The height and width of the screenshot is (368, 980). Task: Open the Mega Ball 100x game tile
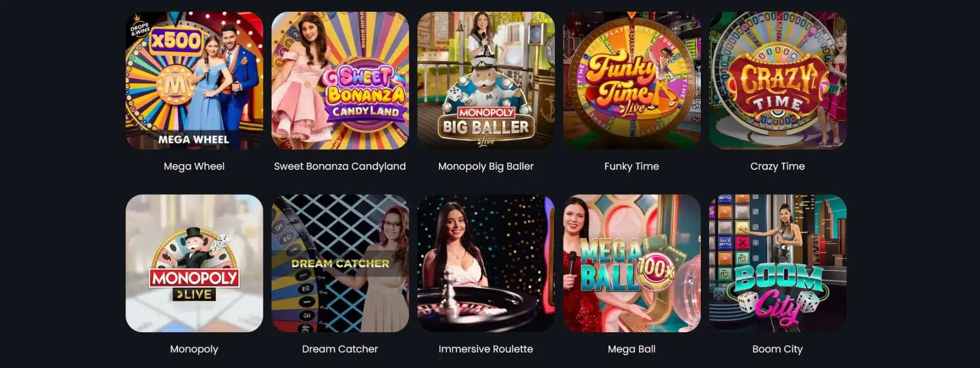pyautogui.click(x=632, y=263)
